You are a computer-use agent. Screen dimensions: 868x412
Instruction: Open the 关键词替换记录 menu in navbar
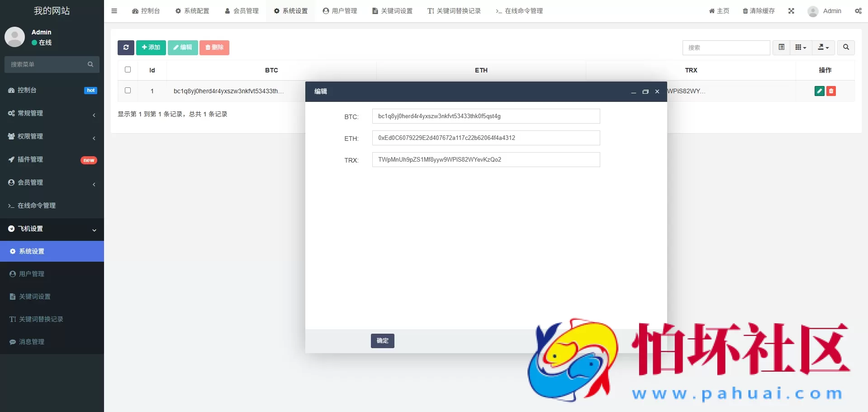454,11
